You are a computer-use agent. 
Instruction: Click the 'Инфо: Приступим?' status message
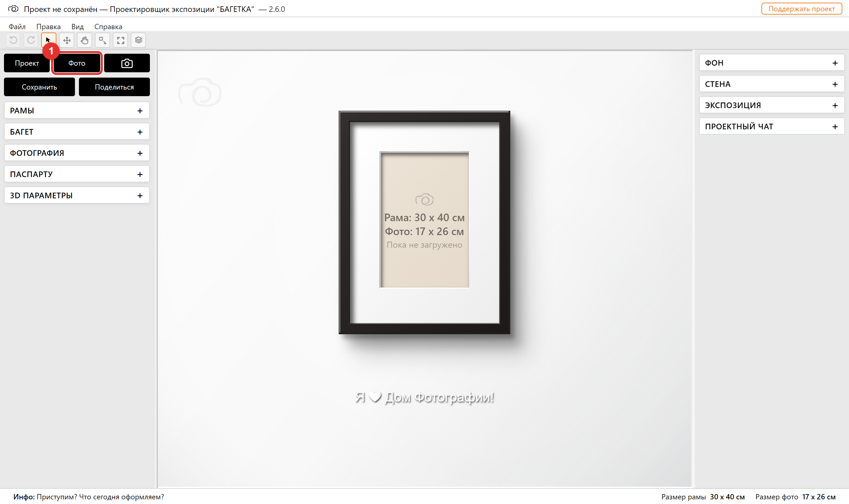point(89,497)
